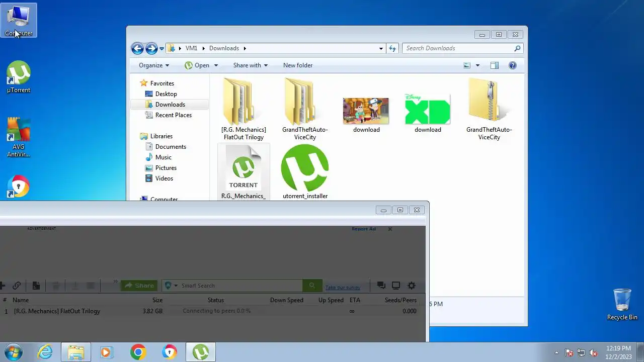Click the Explorer Back arrow button
644x362 pixels.
click(x=137, y=48)
